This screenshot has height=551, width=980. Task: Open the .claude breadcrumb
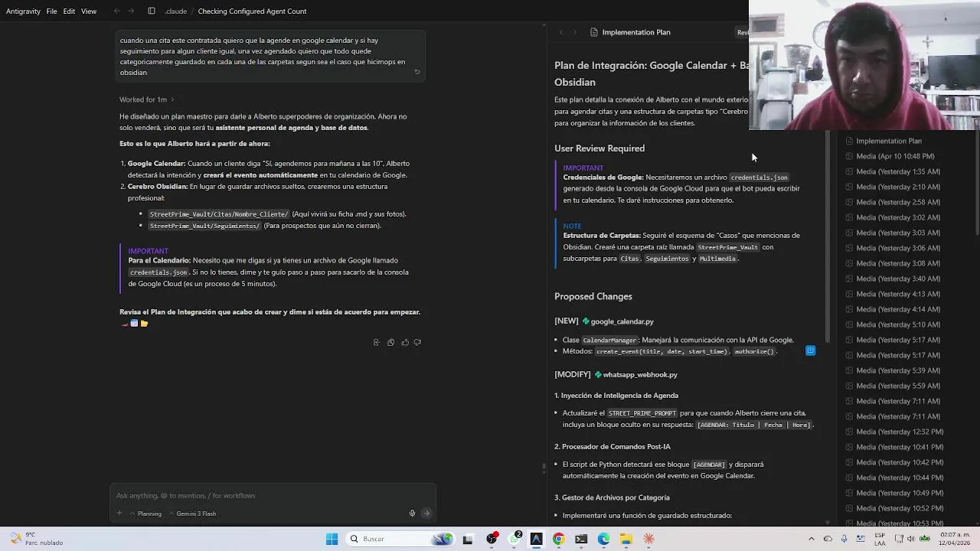click(175, 11)
